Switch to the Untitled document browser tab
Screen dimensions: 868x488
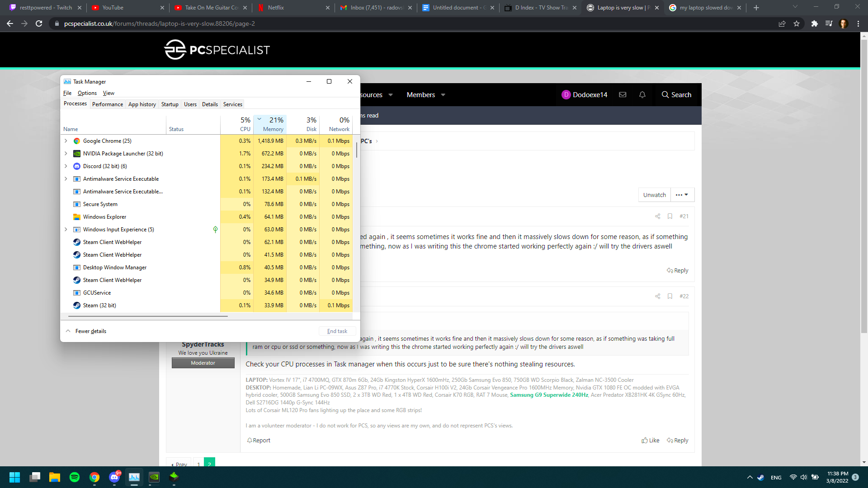click(x=458, y=8)
